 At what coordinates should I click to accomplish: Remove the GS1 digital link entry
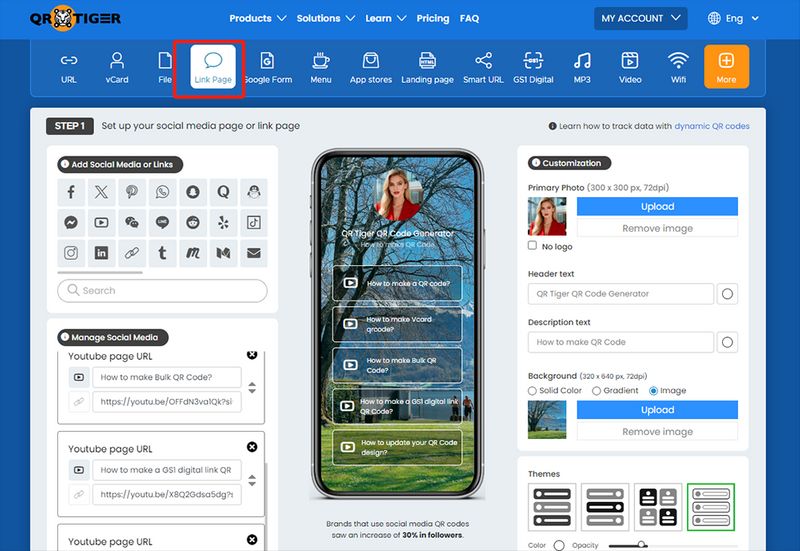tap(252, 447)
